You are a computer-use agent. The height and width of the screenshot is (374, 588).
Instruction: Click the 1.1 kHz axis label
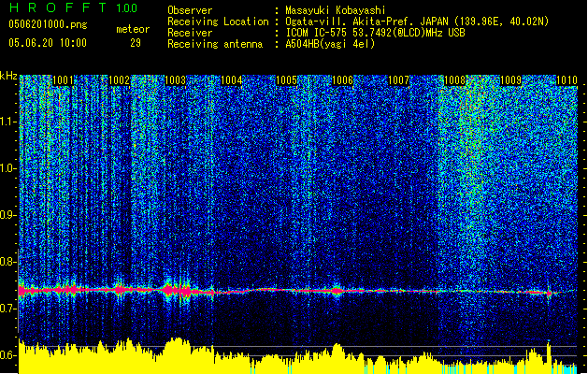coord(8,122)
